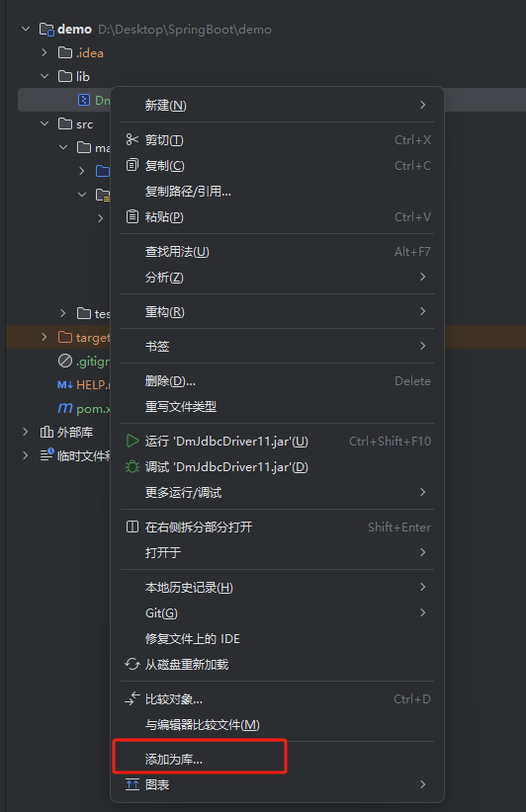Click the lib folder icon

(x=65, y=76)
